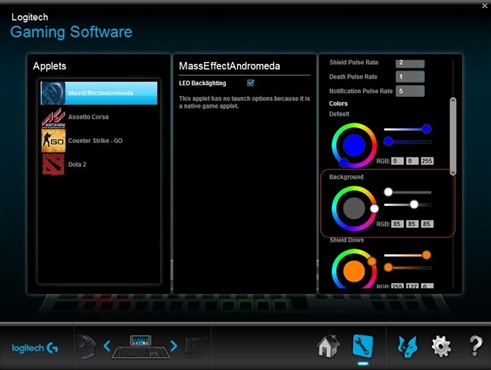Switch to previous device with left arrow

pyautogui.click(x=107, y=346)
